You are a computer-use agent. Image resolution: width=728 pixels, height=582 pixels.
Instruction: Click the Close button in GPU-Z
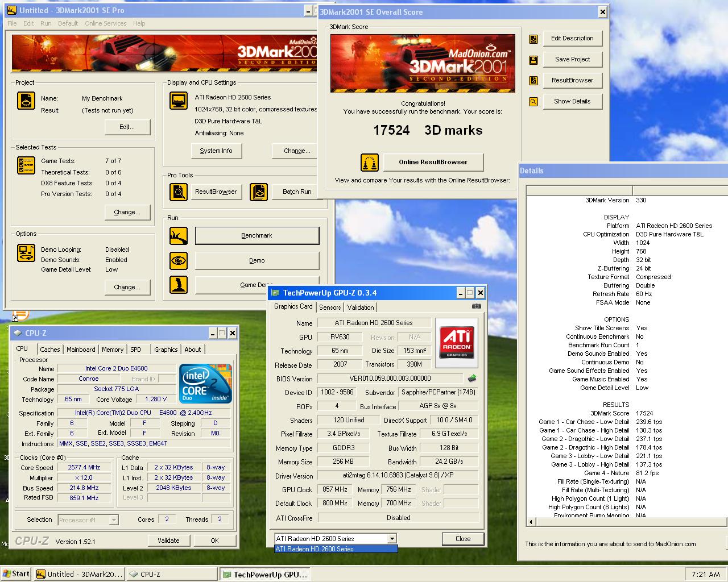(x=463, y=539)
